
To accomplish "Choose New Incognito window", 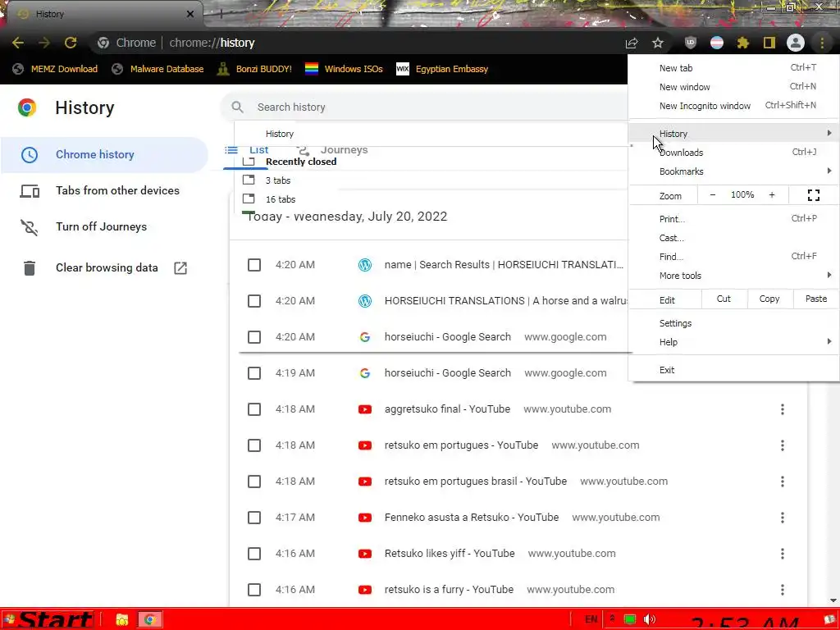I will point(734,106).
